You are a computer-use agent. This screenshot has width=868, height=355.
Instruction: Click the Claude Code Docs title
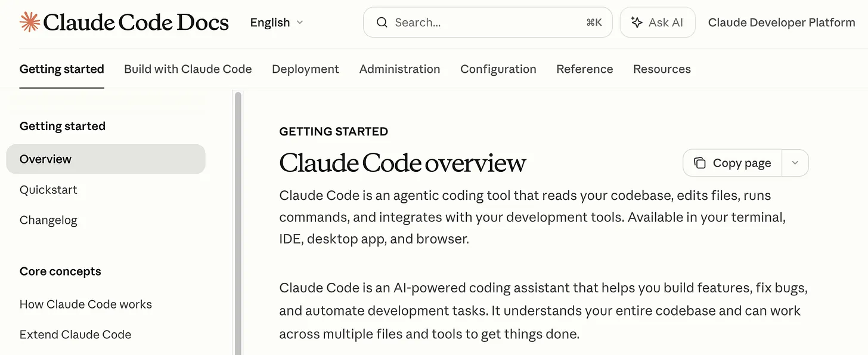click(136, 23)
